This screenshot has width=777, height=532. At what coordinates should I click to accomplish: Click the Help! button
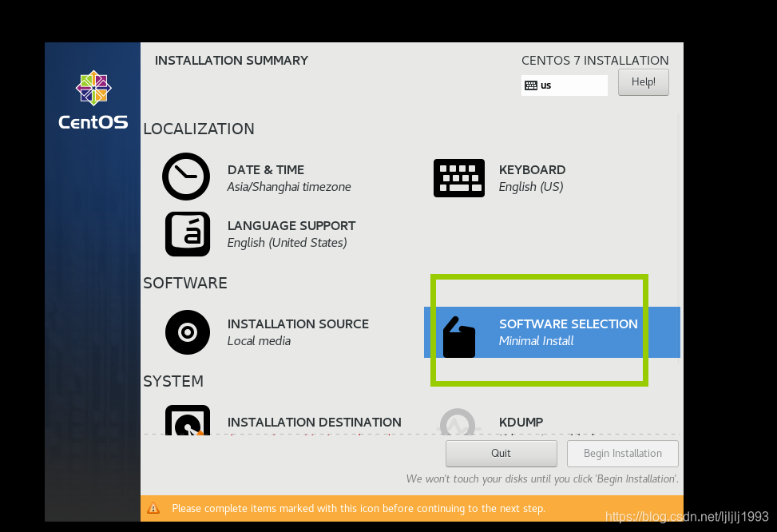click(643, 81)
